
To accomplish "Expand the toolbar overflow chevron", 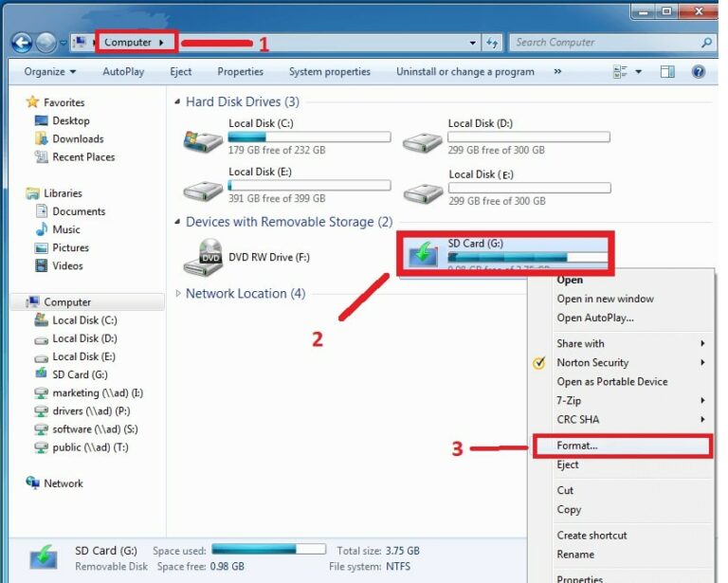I will (557, 72).
